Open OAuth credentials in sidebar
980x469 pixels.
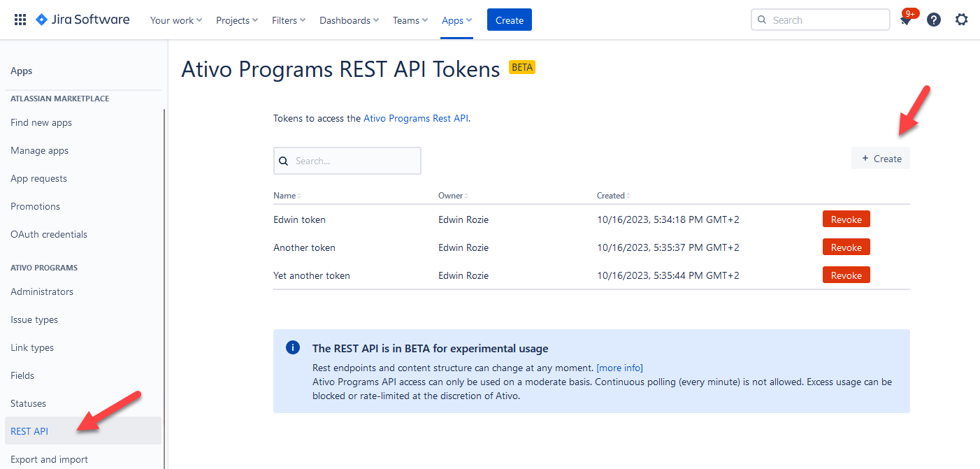click(49, 234)
